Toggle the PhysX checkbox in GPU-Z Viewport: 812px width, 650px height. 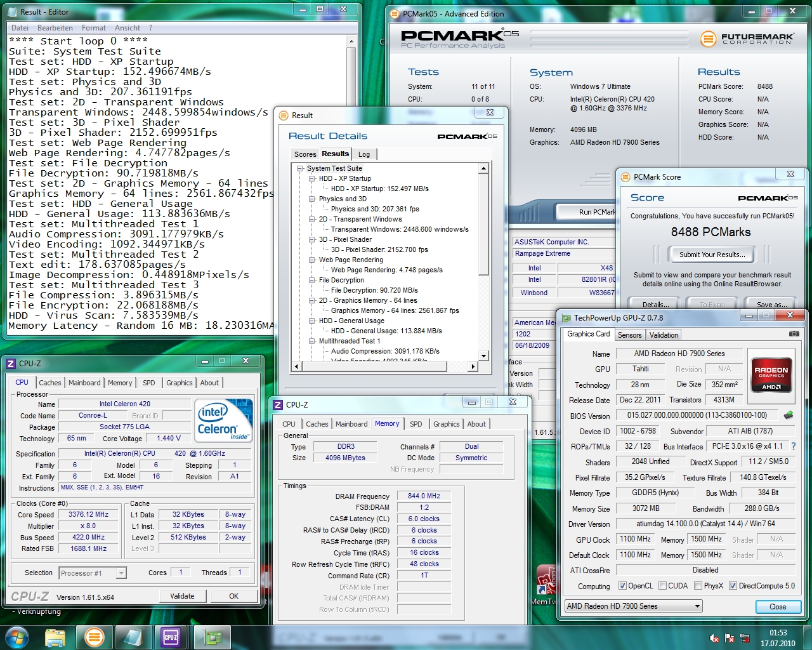(698, 586)
